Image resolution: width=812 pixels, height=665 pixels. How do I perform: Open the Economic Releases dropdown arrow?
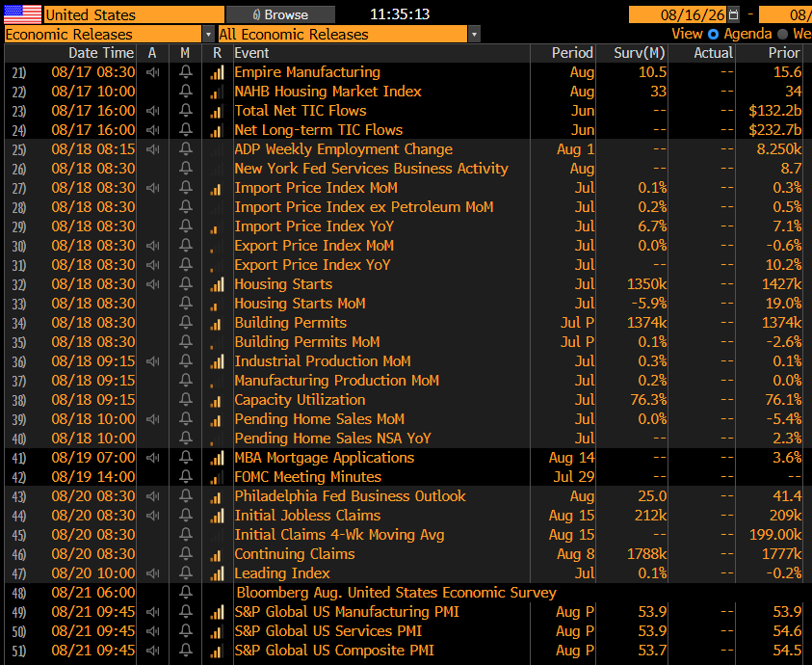(x=208, y=34)
